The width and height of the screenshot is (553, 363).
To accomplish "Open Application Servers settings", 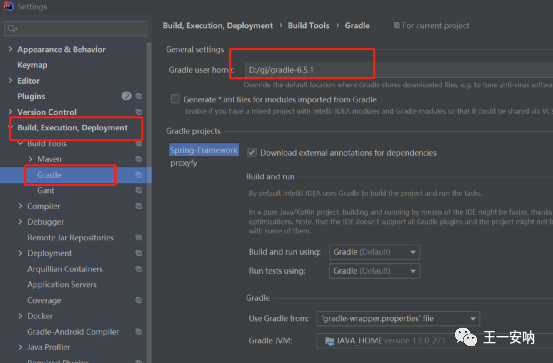I will [x=62, y=284].
